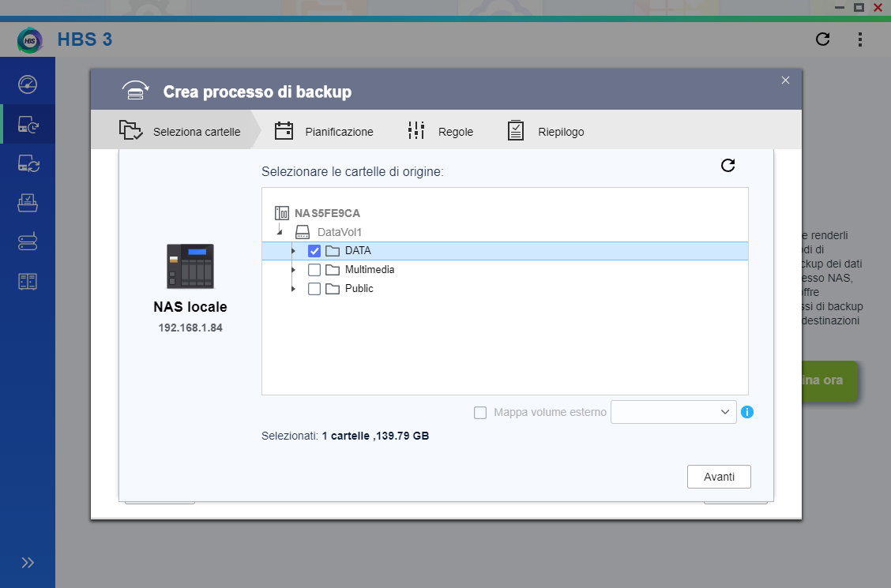Expand the DATA folder tree arrow
Image resolution: width=891 pixels, height=588 pixels.
[293, 251]
